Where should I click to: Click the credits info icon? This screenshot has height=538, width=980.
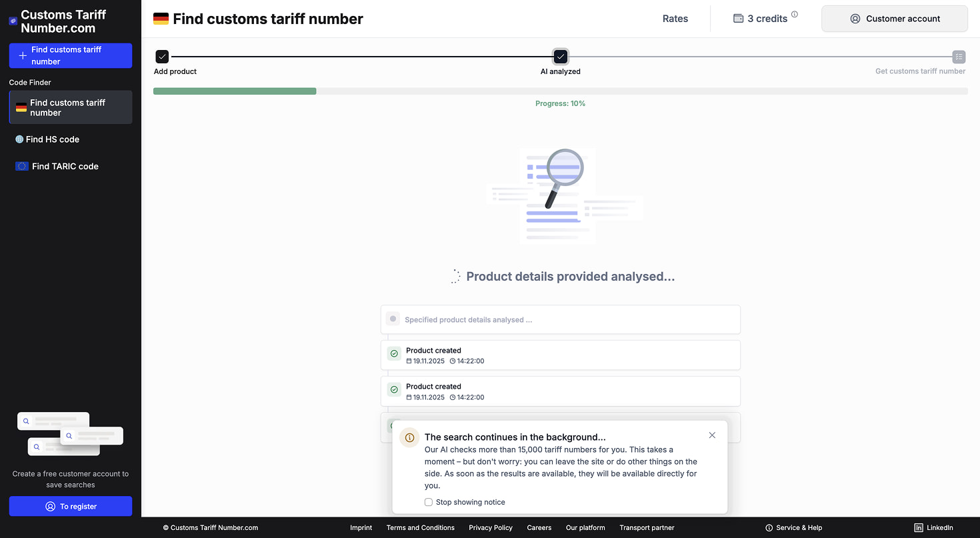point(795,15)
